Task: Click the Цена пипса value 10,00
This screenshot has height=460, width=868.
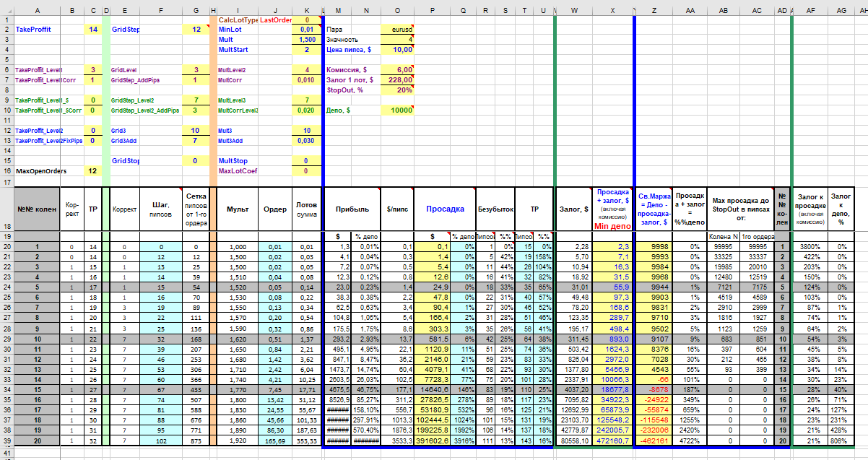Action: pyautogui.click(x=397, y=50)
